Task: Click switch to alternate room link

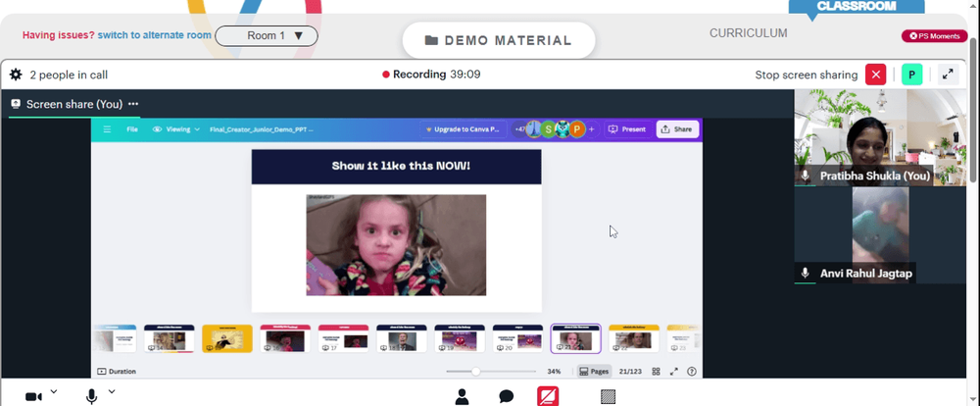Action: [155, 35]
